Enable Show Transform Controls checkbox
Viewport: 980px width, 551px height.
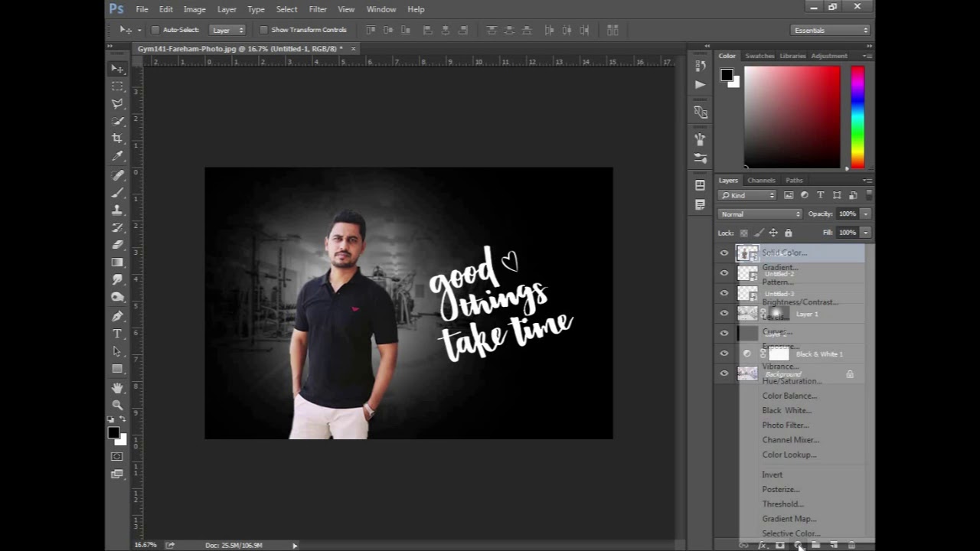tap(263, 30)
